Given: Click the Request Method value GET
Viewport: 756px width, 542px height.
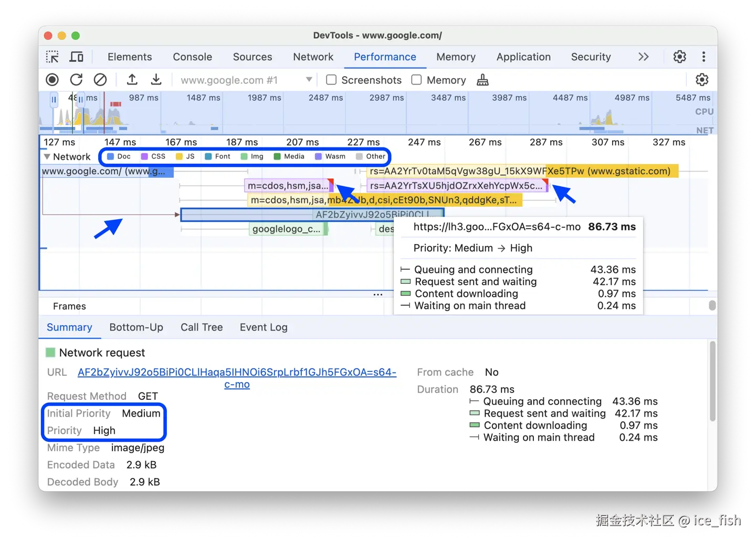Looking at the screenshot, I should click(x=148, y=396).
